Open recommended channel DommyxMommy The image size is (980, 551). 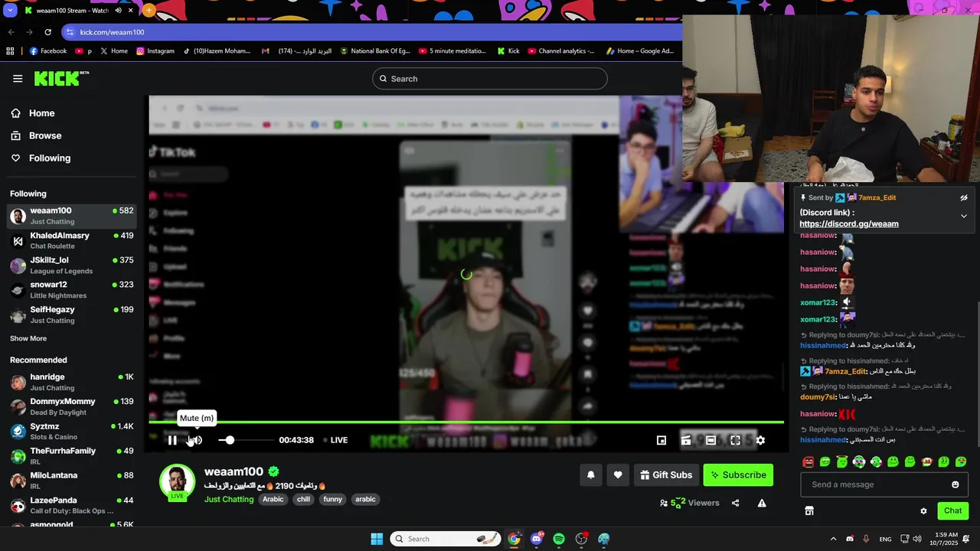coord(72,406)
